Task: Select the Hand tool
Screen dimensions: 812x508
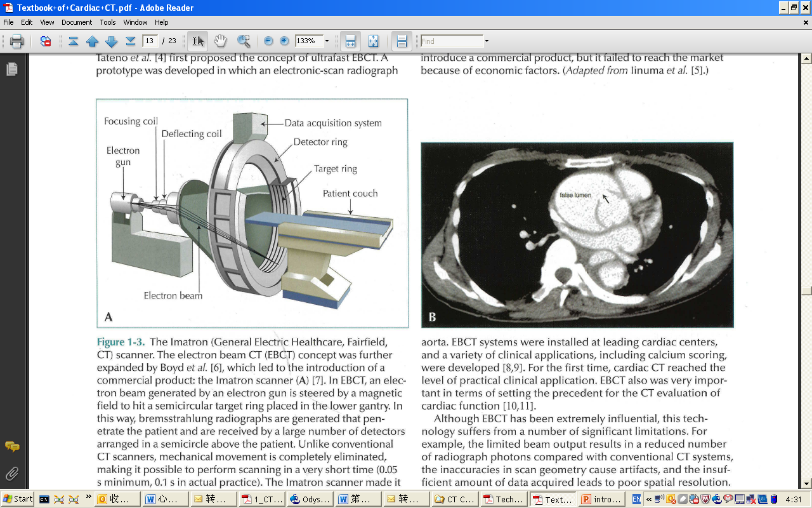Action: [x=220, y=41]
